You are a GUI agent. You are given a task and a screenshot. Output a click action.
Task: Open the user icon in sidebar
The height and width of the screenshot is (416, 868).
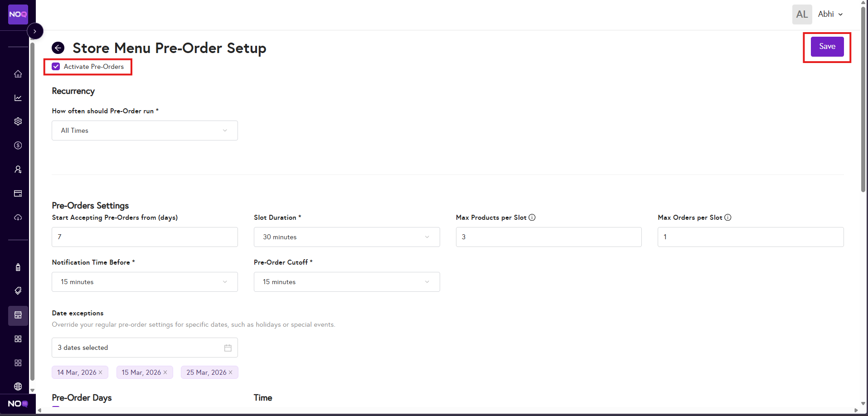[18, 169]
